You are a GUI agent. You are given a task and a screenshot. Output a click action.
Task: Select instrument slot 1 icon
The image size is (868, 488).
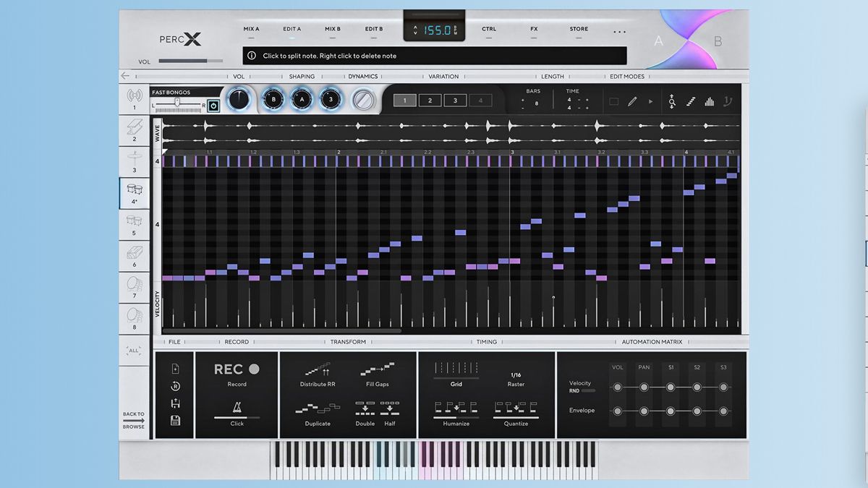pyautogui.click(x=134, y=96)
